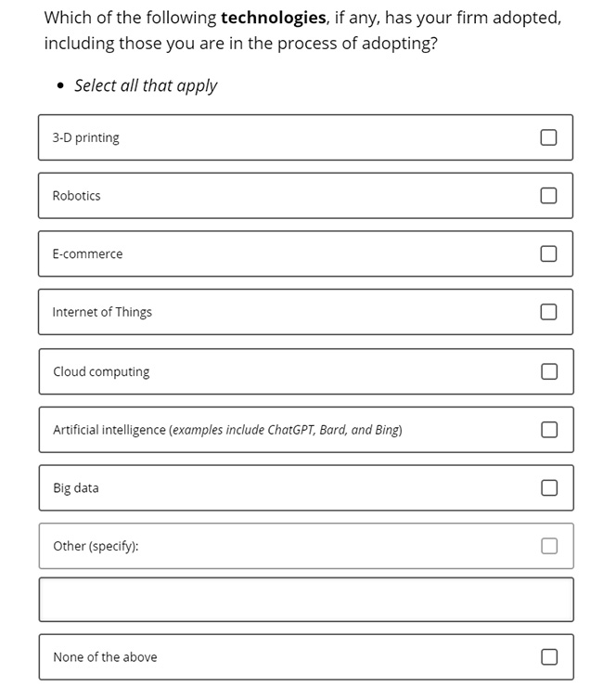
Task: Select the Cloud computing option label
Action: [x=101, y=372]
